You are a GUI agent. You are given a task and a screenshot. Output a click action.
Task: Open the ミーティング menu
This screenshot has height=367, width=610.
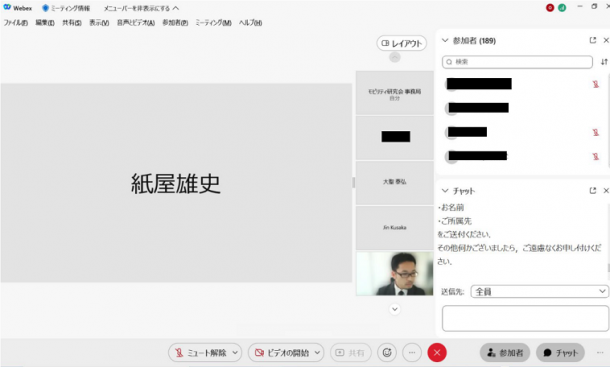pos(213,23)
